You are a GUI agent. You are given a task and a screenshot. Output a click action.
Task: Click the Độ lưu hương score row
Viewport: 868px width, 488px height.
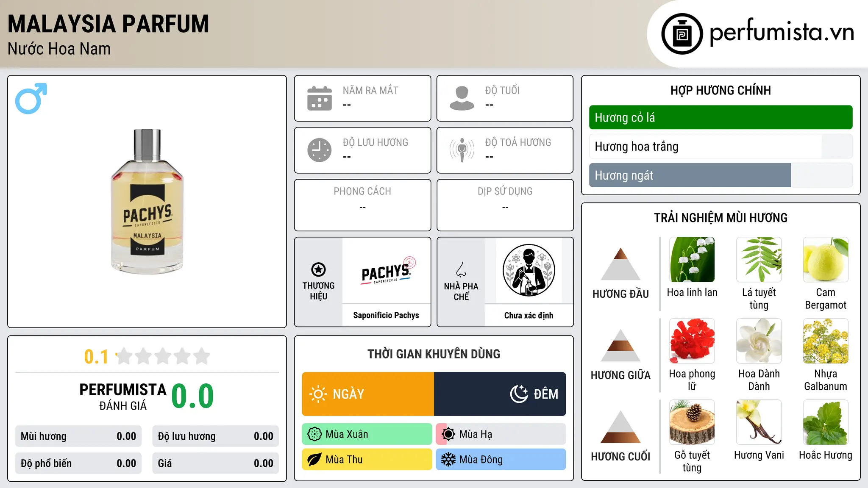tap(216, 436)
